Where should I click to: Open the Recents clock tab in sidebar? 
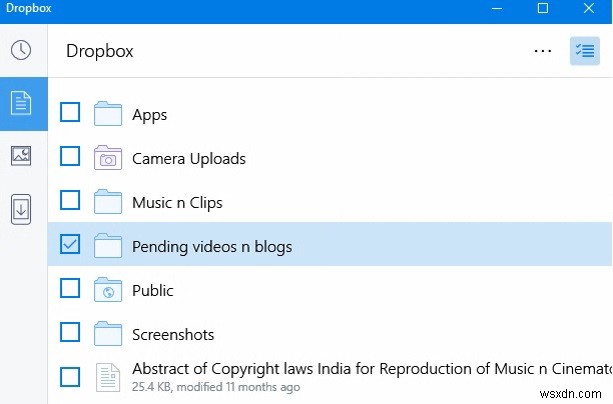[x=21, y=51]
